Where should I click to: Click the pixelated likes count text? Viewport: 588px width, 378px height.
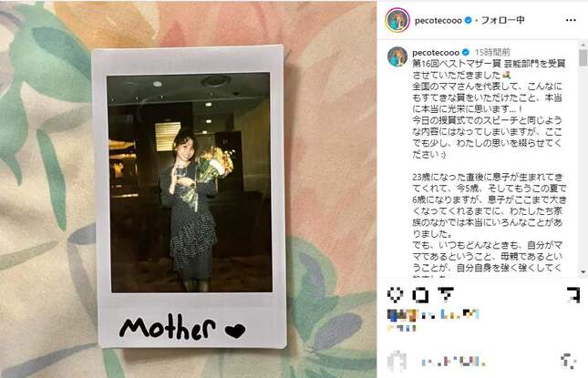coord(433,314)
